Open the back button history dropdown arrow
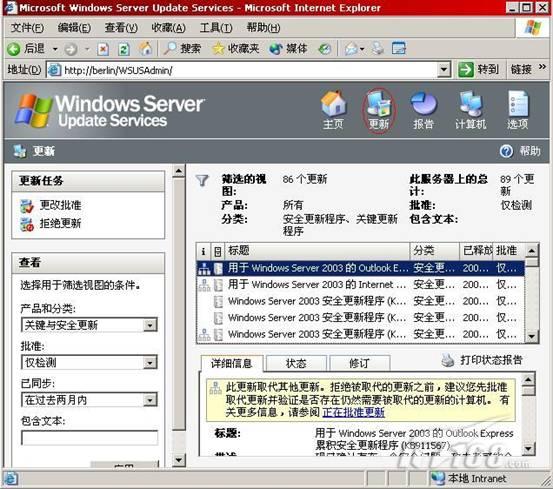This screenshot has height=489, width=553. pyautogui.click(x=55, y=49)
